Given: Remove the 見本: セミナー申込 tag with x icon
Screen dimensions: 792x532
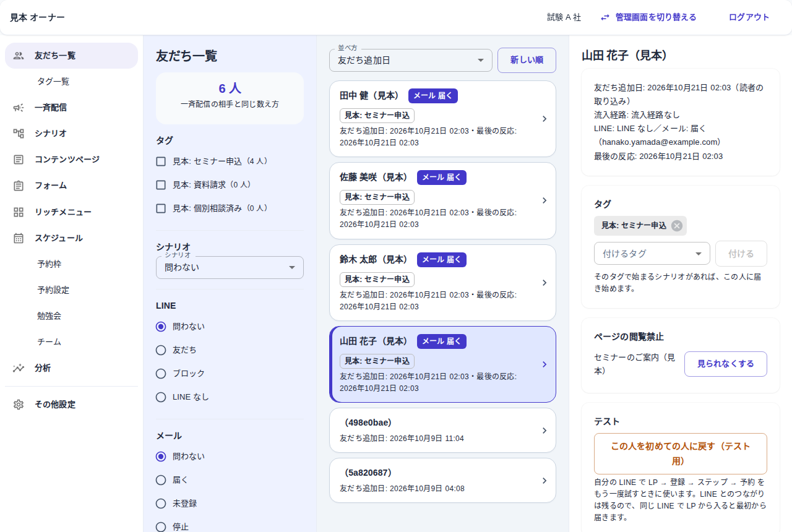Looking at the screenshot, I should 677,226.
